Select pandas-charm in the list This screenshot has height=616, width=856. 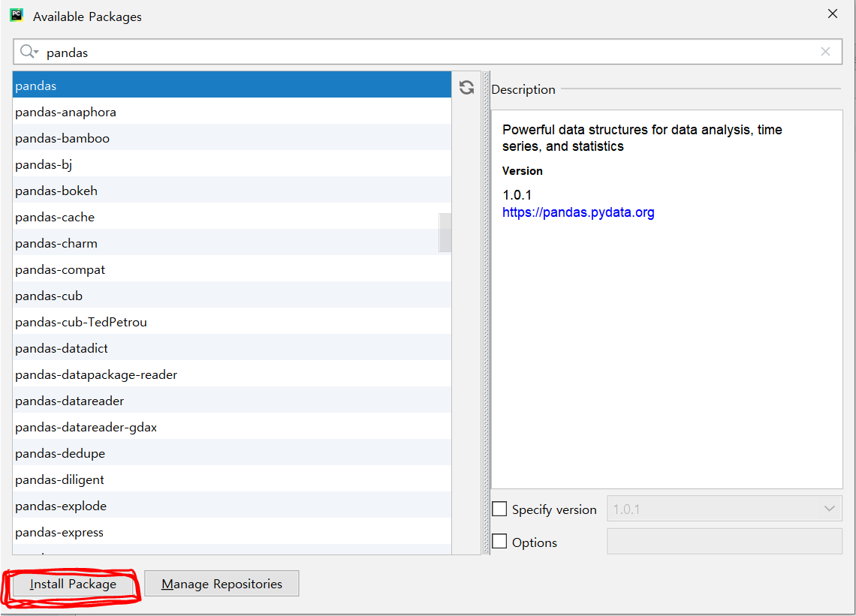(x=232, y=243)
